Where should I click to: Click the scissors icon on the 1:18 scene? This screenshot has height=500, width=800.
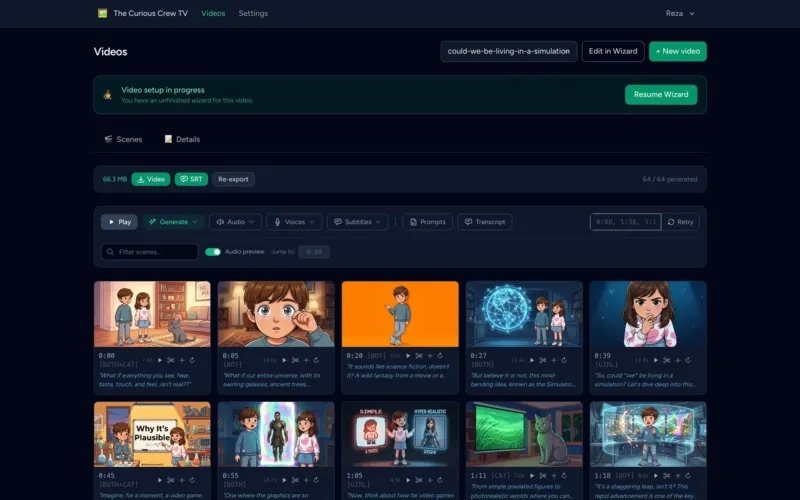point(667,476)
